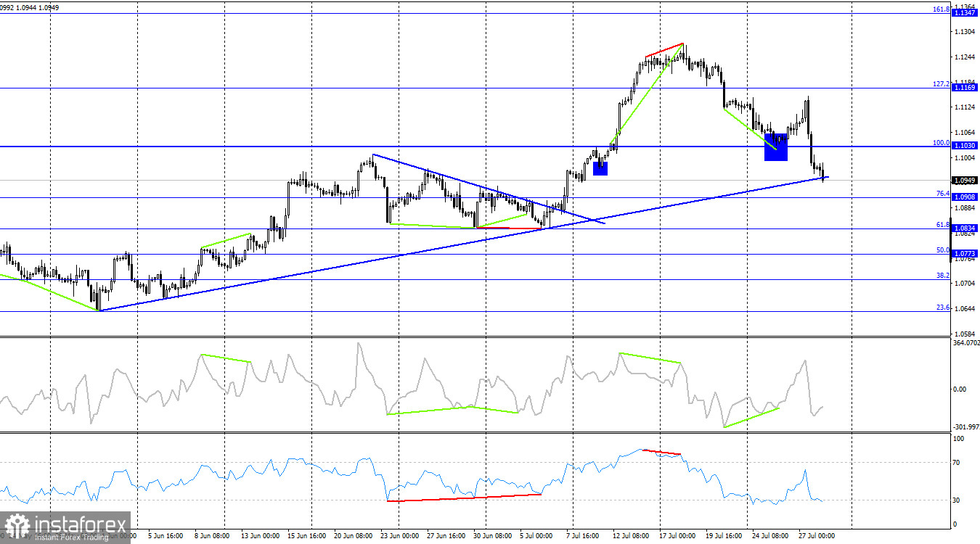
Task: Click the 13 Jun 00:00 time label
Action: pyautogui.click(x=260, y=536)
